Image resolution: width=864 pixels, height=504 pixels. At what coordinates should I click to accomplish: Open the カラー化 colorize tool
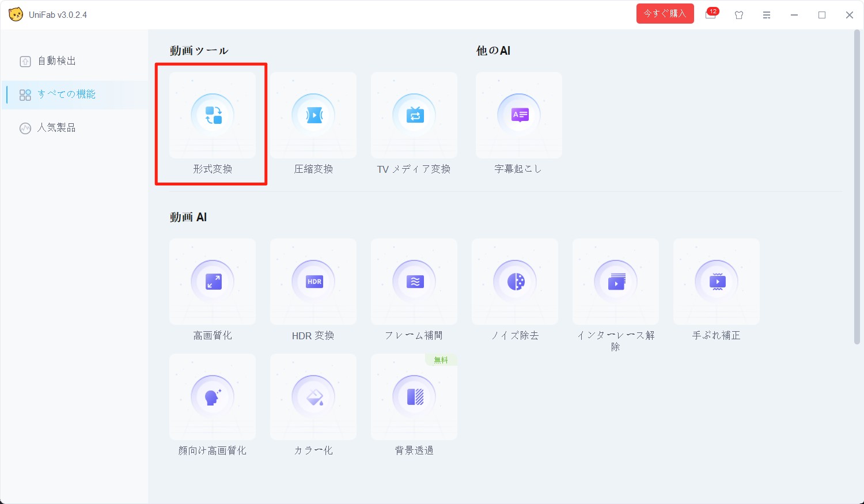pyautogui.click(x=313, y=397)
